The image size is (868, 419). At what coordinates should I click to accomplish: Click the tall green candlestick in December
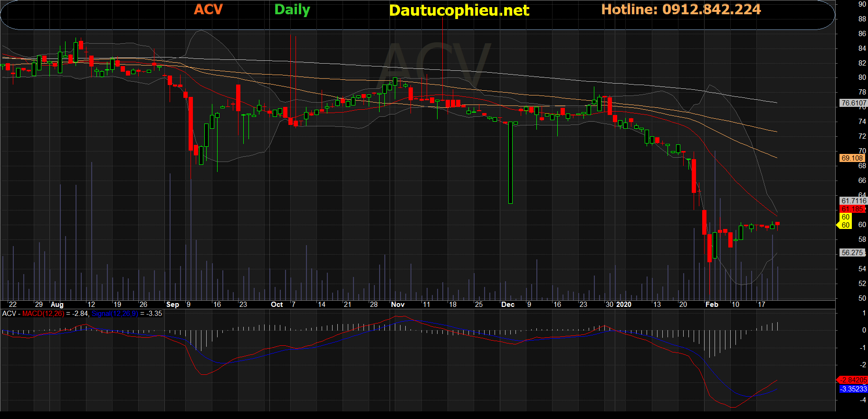point(511,162)
